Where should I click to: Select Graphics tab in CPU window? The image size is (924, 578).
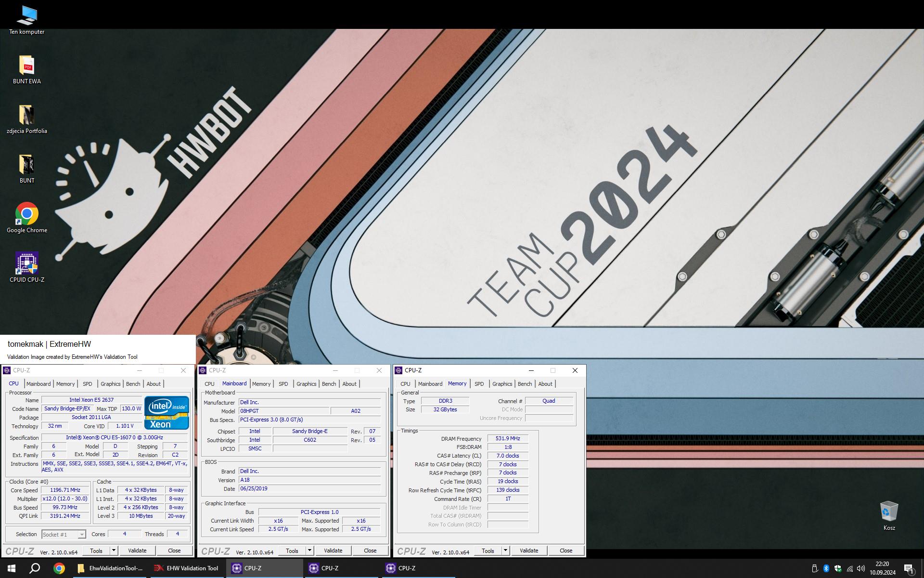pyautogui.click(x=110, y=384)
